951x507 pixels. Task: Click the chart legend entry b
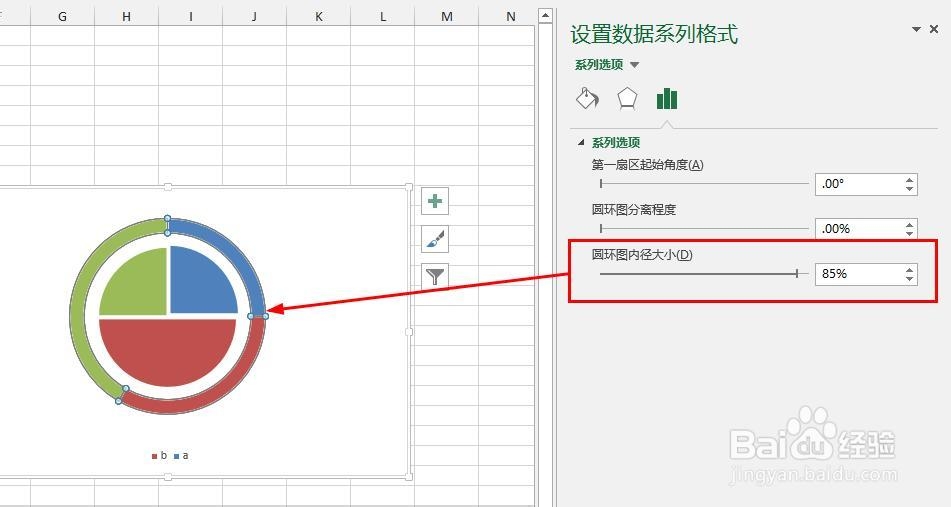coord(160,455)
